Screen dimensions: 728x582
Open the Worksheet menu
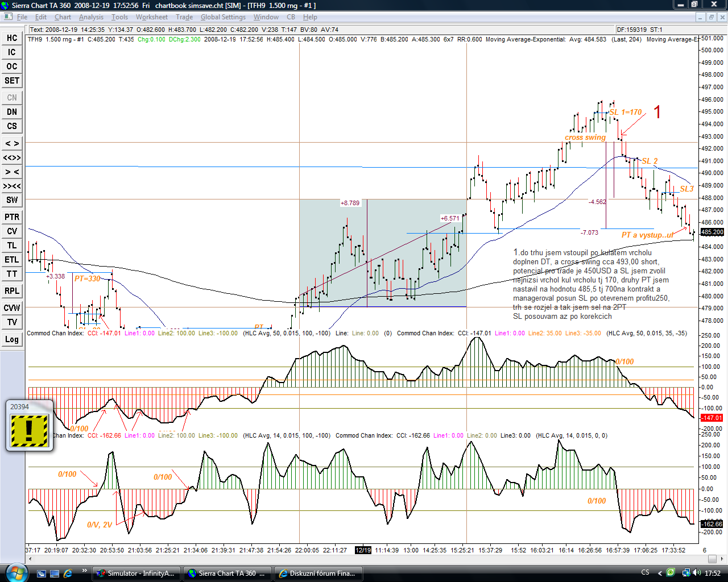tap(152, 17)
